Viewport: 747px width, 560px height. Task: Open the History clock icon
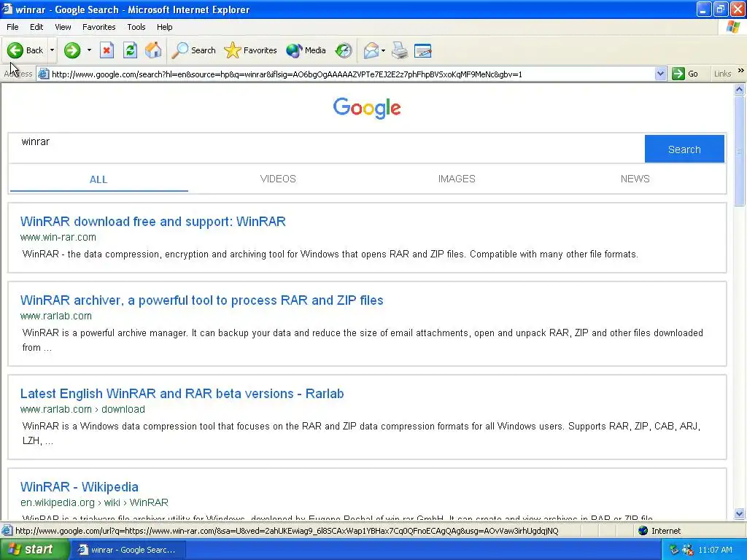pos(344,50)
